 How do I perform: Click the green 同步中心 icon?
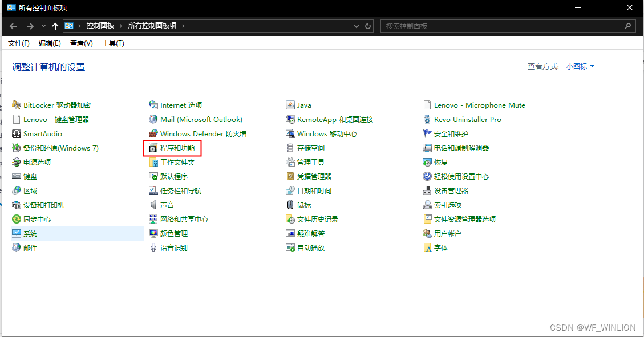coord(17,219)
